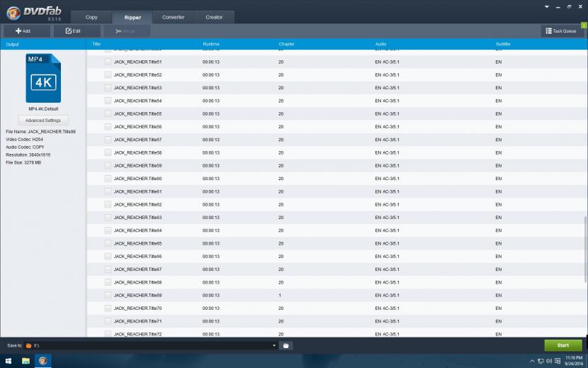Switch to the Ripper tab
Viewport: 588px width, 368px height.
click(132, 17)
